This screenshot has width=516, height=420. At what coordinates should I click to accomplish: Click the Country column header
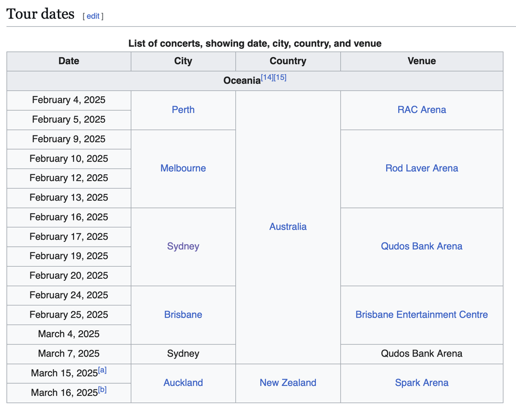(x=288, y=61)
